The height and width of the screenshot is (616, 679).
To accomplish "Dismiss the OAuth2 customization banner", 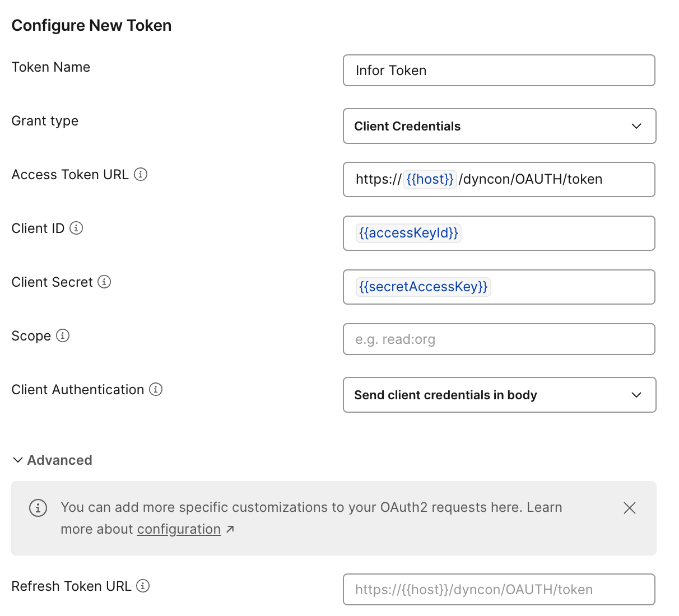I will click(x=629, y=508).
